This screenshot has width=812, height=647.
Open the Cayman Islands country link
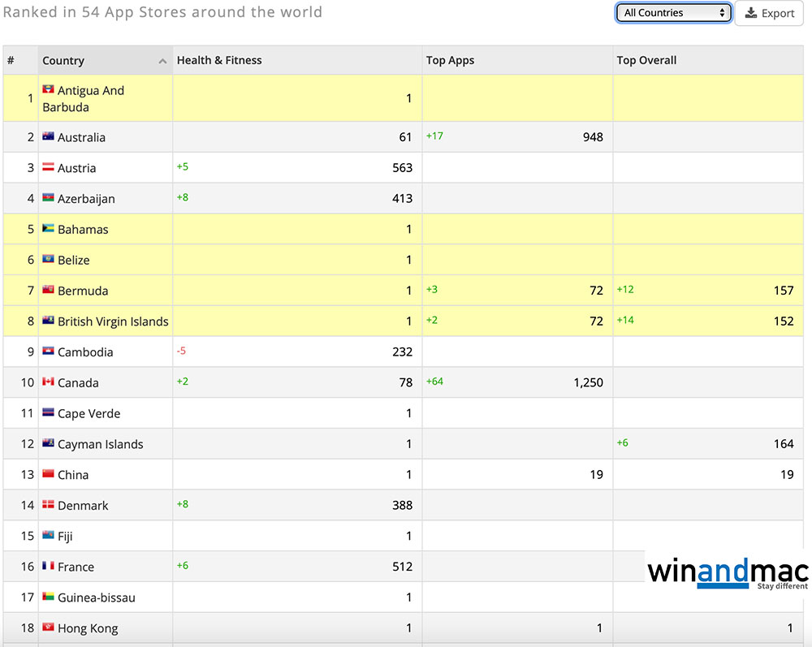[x=100, y=444]
